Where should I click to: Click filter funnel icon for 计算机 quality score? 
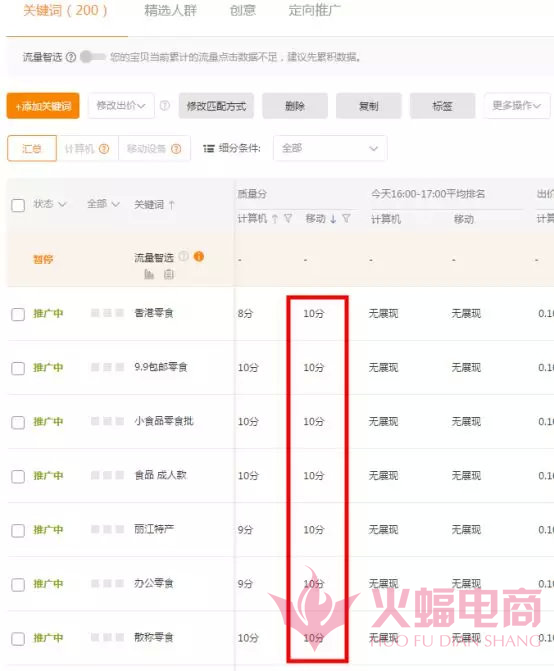coord(288,219)
